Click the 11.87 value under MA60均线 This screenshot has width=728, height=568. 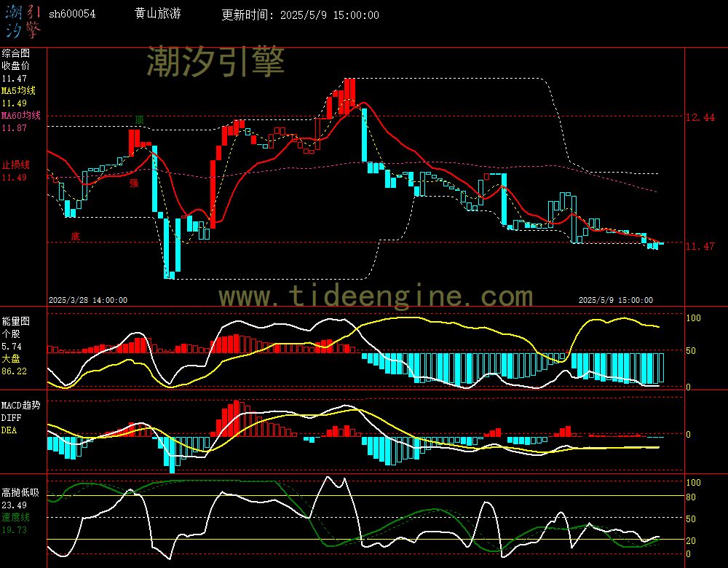tap(14, 127)
